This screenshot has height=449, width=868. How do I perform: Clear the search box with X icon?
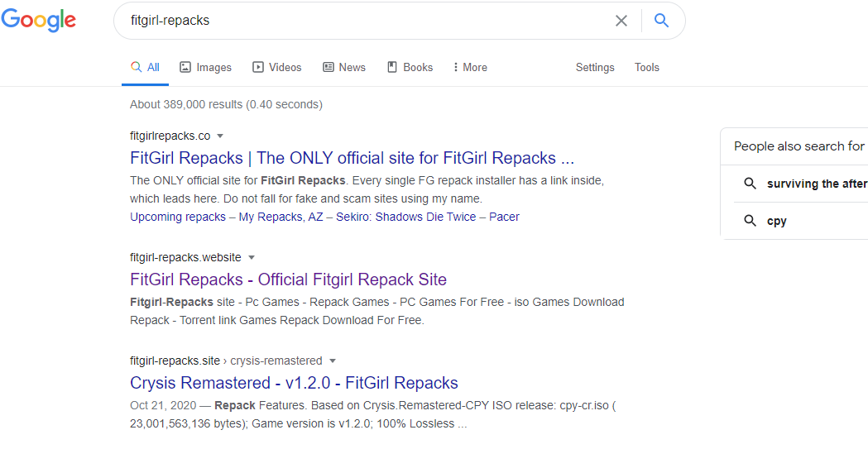pos(621,21)
